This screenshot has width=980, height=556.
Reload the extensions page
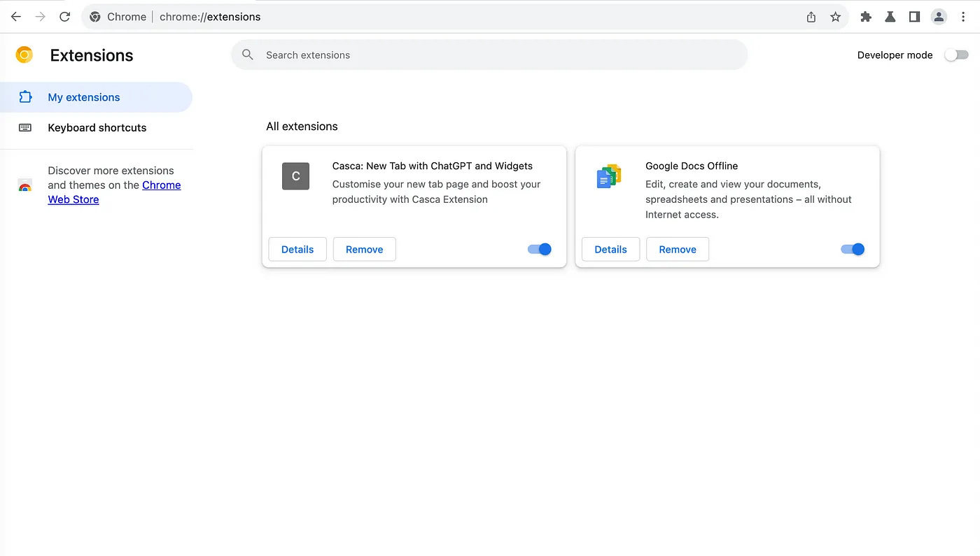coord(65,17)
